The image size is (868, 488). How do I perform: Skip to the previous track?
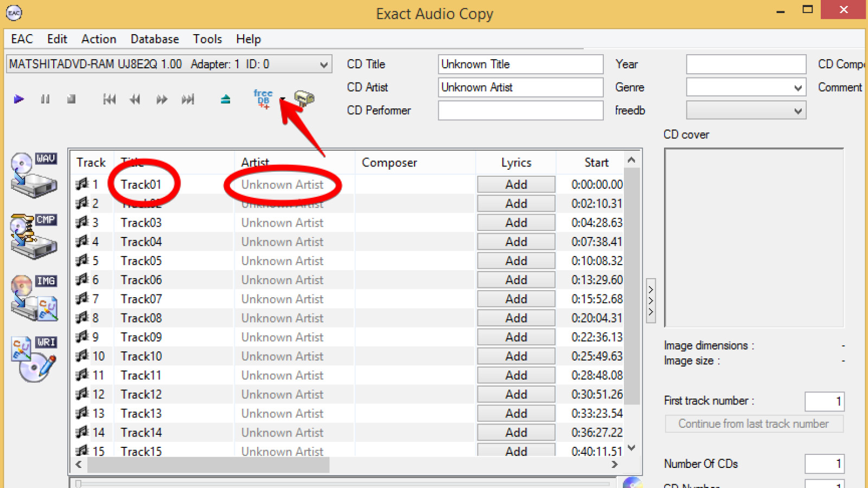(110, 99)
